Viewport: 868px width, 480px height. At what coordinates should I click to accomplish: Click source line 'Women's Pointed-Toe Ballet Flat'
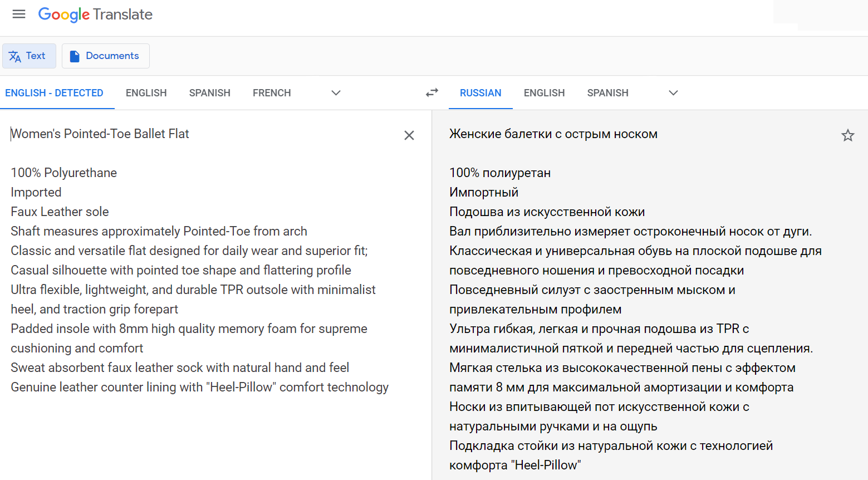pyautogui.click(x=100, y=134)
